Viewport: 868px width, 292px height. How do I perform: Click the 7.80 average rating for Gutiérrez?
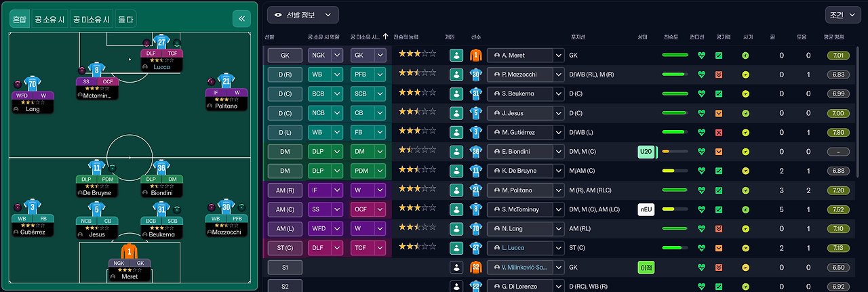(x=839, y=132)
